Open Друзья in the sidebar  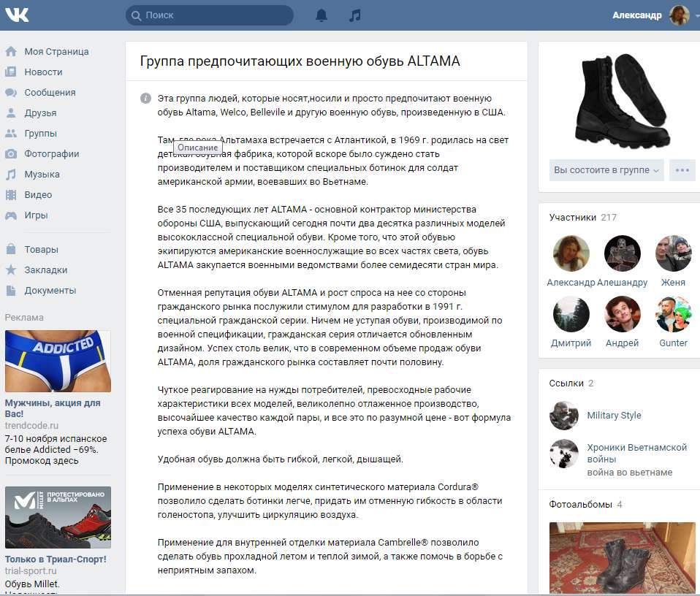tap(40, 113)
